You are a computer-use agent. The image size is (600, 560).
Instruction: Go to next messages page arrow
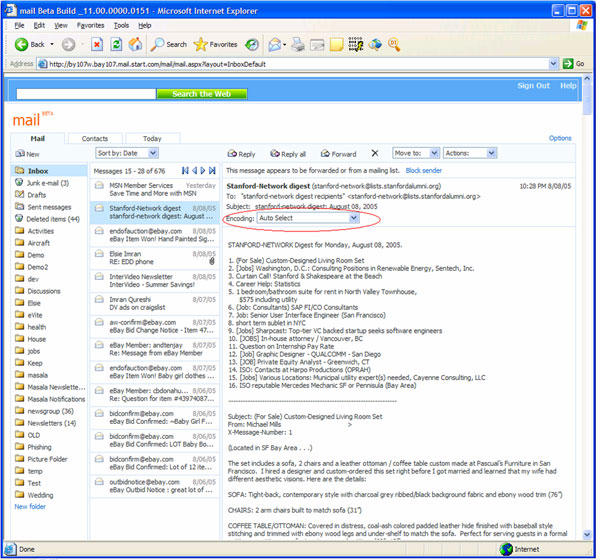pos(203,171)
